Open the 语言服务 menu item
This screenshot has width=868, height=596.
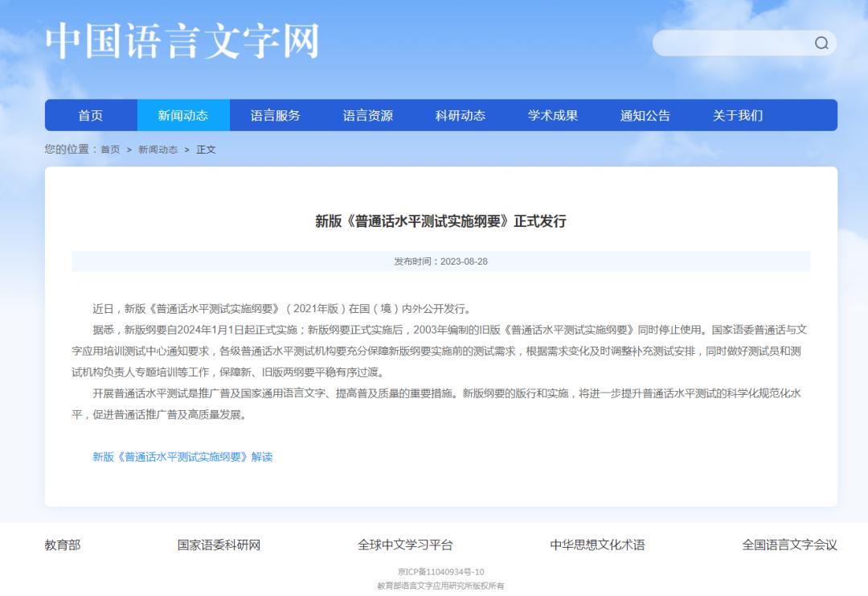click(276, 115)
